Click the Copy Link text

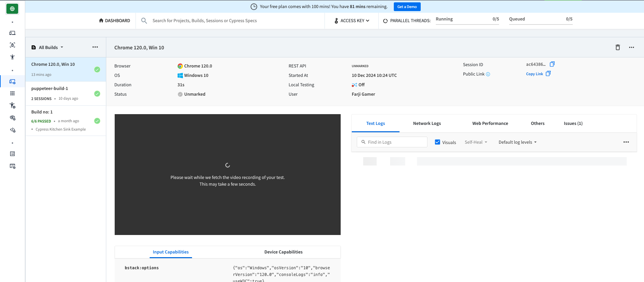click(x=534, y=74)
